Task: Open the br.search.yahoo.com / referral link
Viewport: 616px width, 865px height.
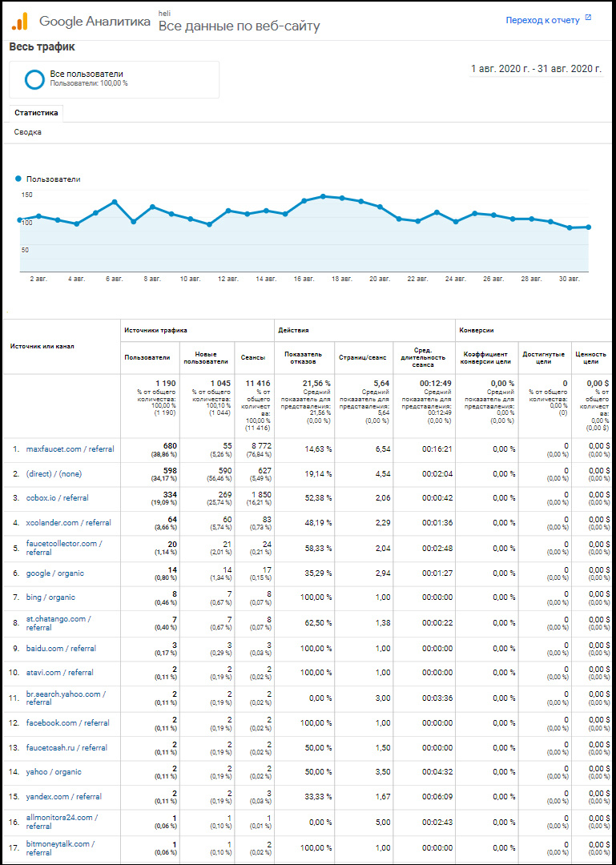Action: point(66,698)
